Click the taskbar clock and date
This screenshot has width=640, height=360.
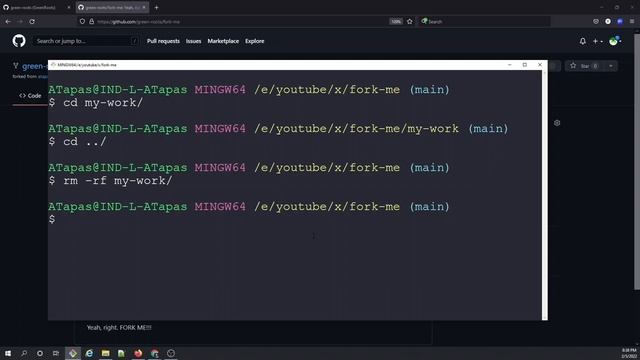coord(629,353)
